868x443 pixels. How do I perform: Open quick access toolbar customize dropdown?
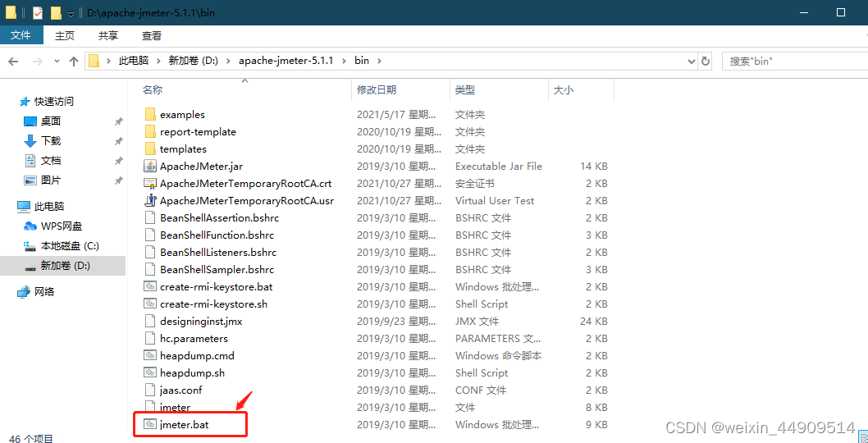pos(71,13)
